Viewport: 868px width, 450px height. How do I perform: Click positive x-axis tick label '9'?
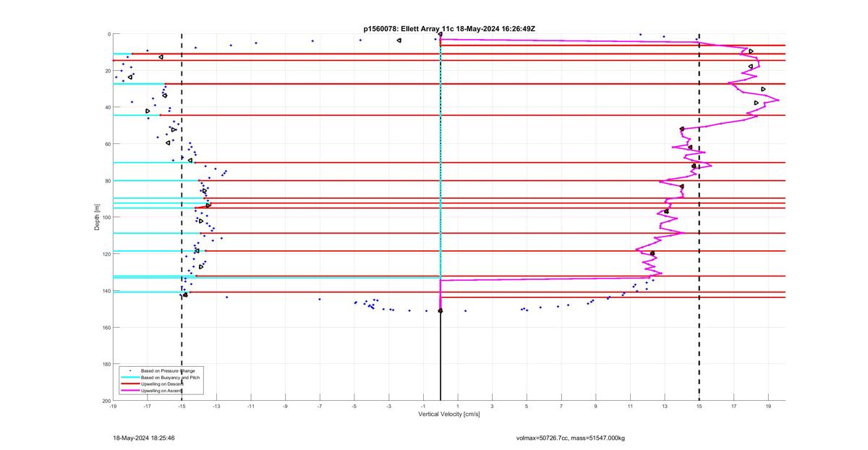point(596,407)
